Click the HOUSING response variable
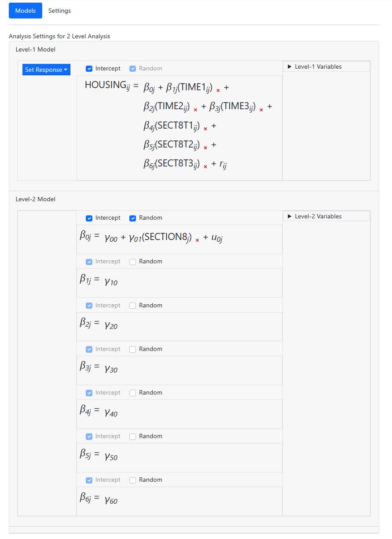The image size is (392, 539). click(106, 85)
